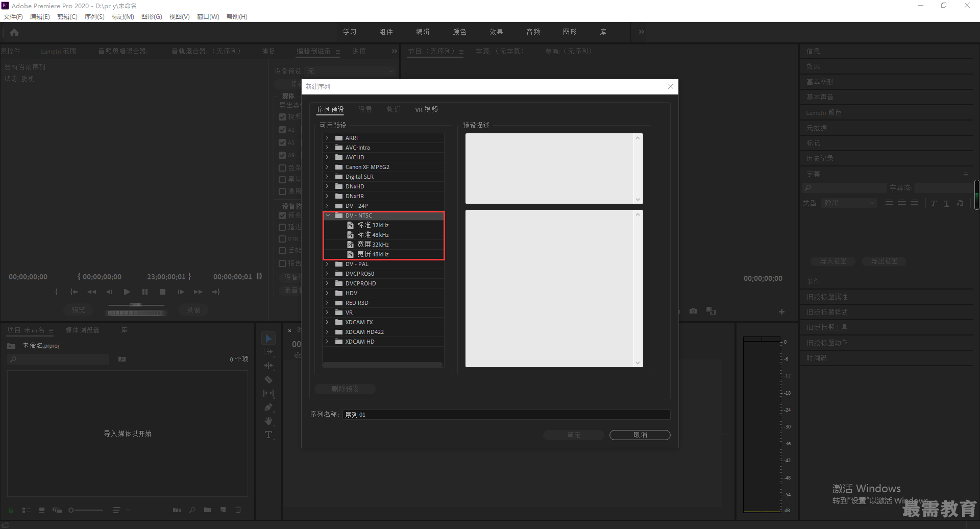
Task: Click the 确定 button
Action: pos(574,435)
